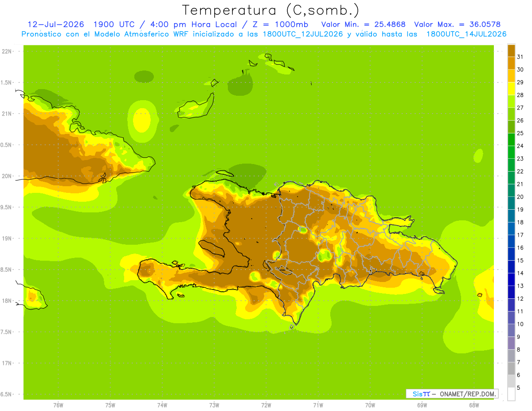Viewport: 532px width, 411px height.
Task: Pick the amber swatch between 29 and 30
Action: point(511,76)
